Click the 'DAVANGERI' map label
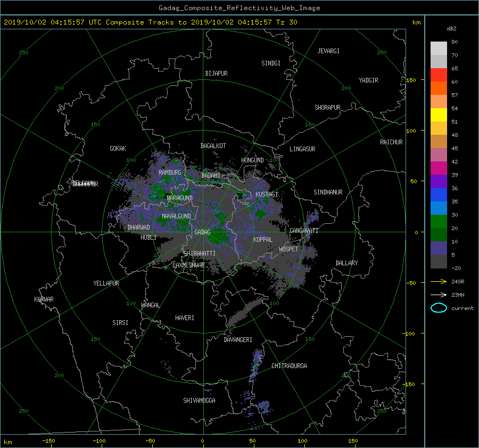 coord(238,340)
